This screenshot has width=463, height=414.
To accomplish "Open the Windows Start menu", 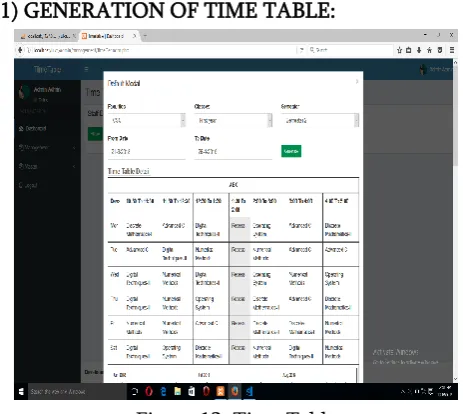I will pos(21,391).
